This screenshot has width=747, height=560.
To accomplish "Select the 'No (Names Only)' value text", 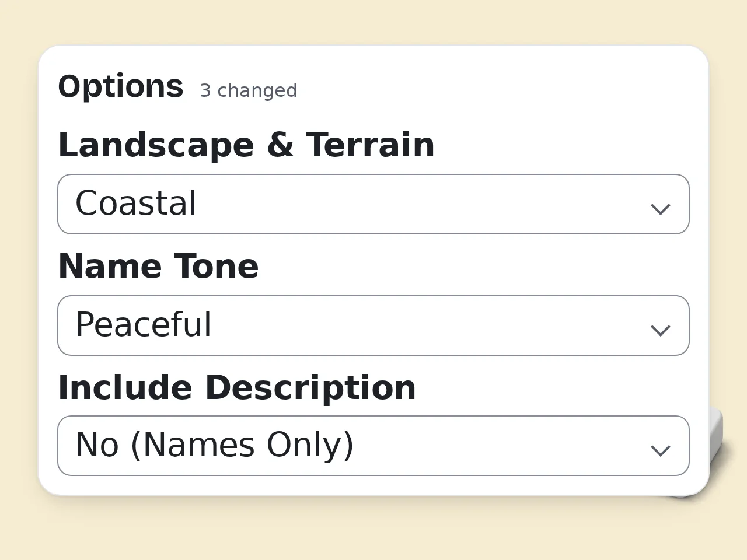I will point(215,445).
